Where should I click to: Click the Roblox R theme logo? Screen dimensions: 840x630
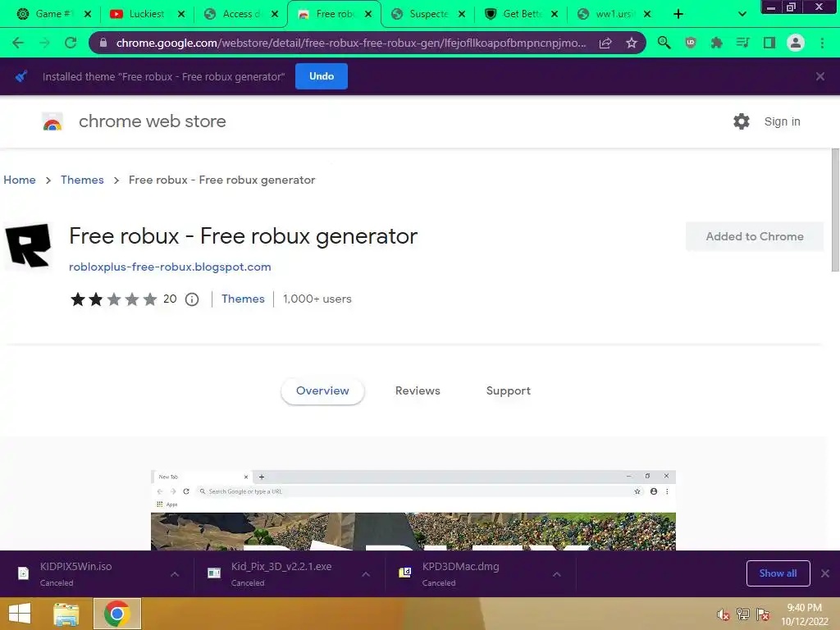coord(28,245)
